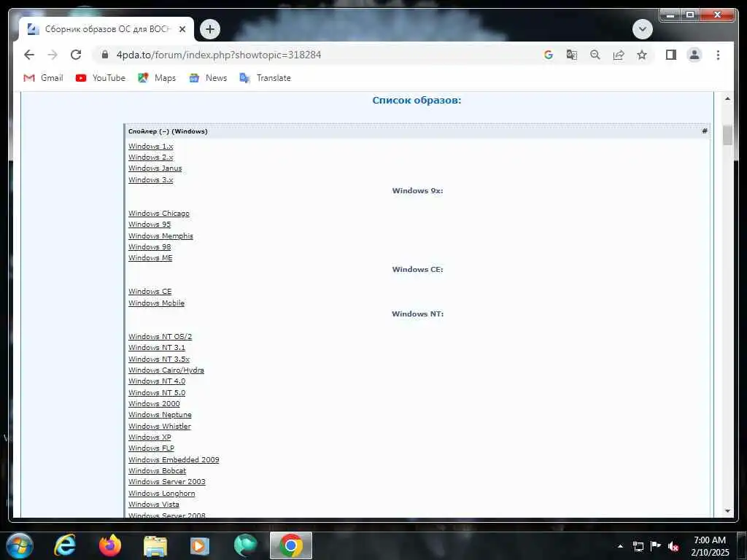Open Windows 95 link
This screenshot has width=747, height=560.
pyautogui.click(x=149, y=225)
